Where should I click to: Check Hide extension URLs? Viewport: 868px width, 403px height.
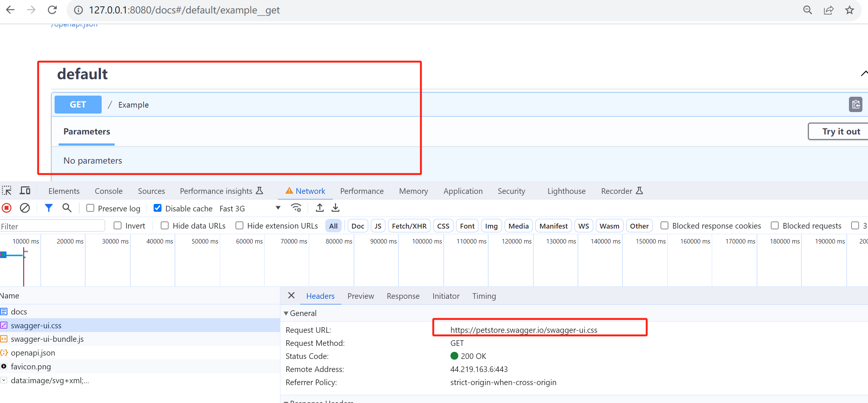pyautogui.click(x=240, y=226)
